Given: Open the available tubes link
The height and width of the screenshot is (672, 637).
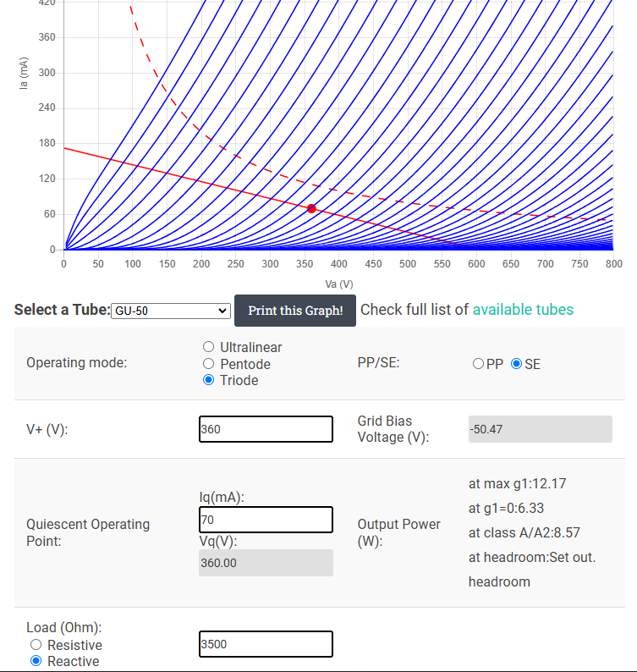Looking at the screenshot, I should [523, 310].
